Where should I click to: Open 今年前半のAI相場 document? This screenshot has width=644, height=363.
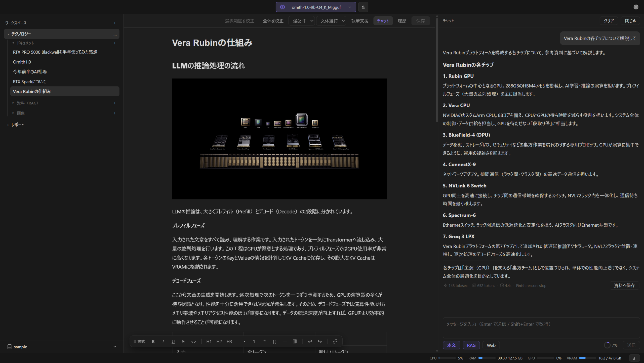click(30, 72)
